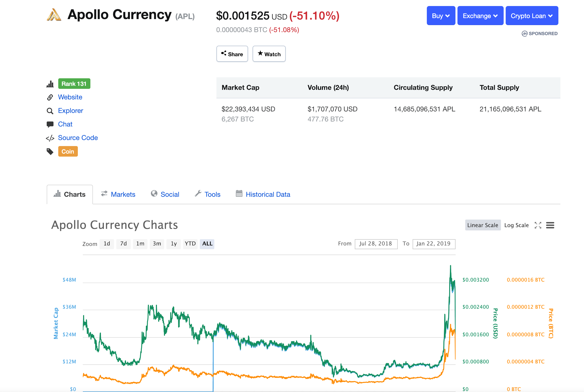
Task: Open the Website link
Action: pyautogui.click(x=70, y=97)
